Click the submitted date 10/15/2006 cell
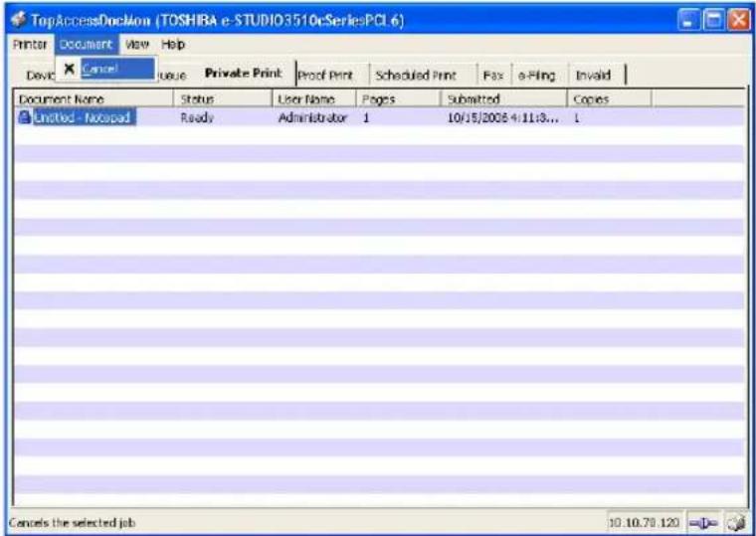 503,117
